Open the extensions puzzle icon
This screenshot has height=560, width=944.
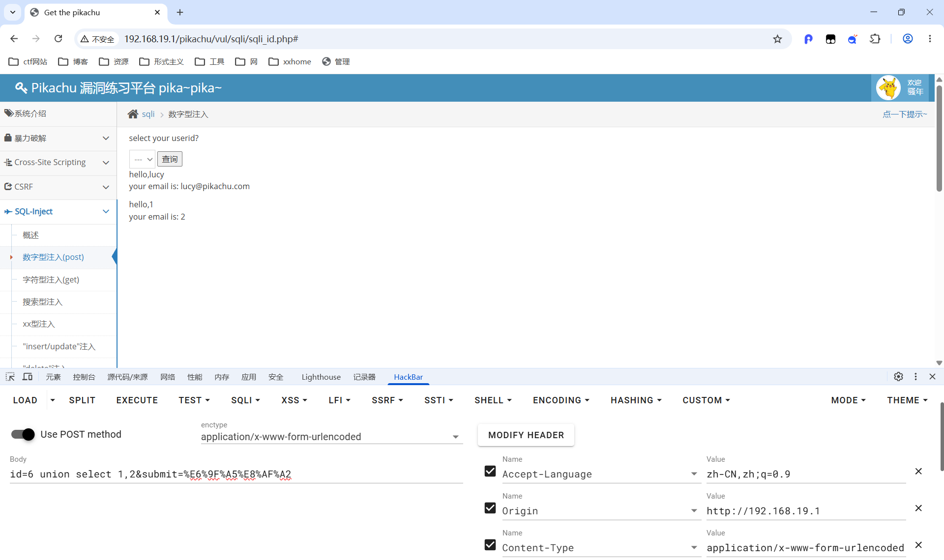click(875, 39)
